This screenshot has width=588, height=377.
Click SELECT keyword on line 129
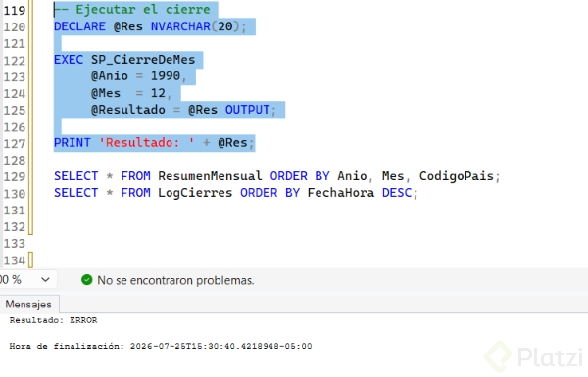coord(75,176)
